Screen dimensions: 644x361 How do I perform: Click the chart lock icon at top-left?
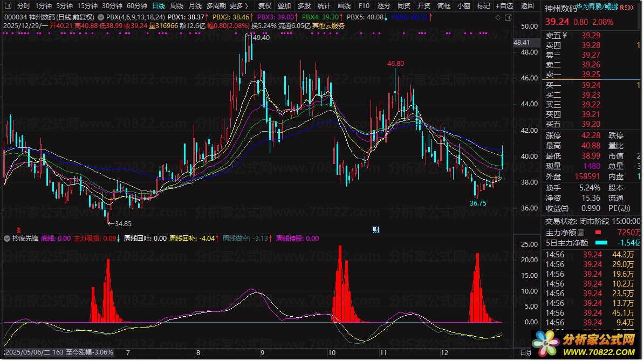tap(8, 6)
